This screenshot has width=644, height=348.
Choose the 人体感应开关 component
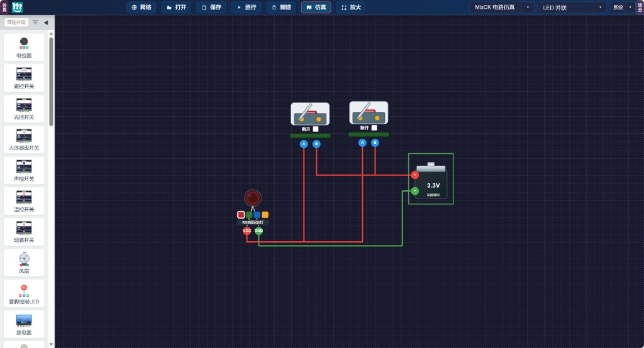[x=24, y=139]
